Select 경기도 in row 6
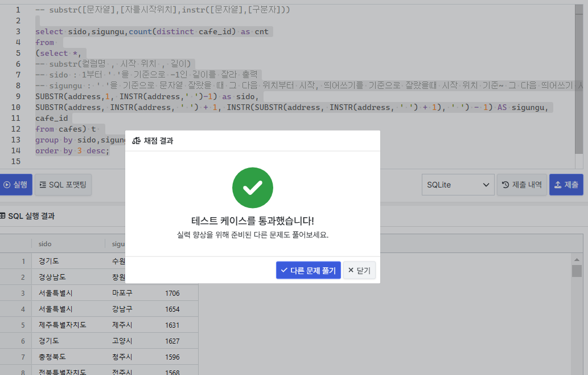 pos(49,341)
